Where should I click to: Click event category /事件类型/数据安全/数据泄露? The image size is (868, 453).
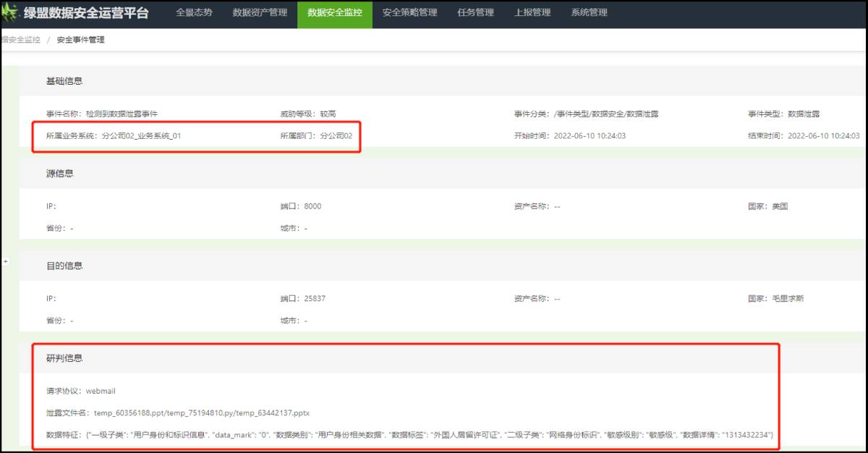606,114
